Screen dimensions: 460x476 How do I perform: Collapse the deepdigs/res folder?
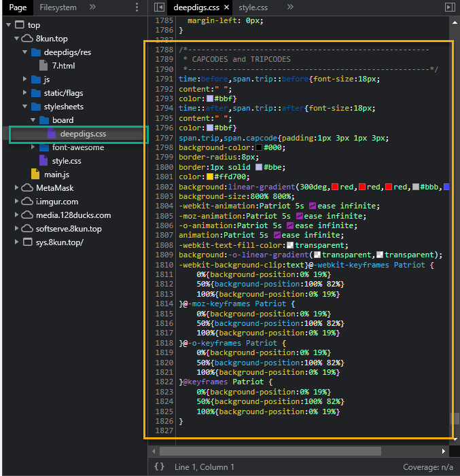(25, 52)
